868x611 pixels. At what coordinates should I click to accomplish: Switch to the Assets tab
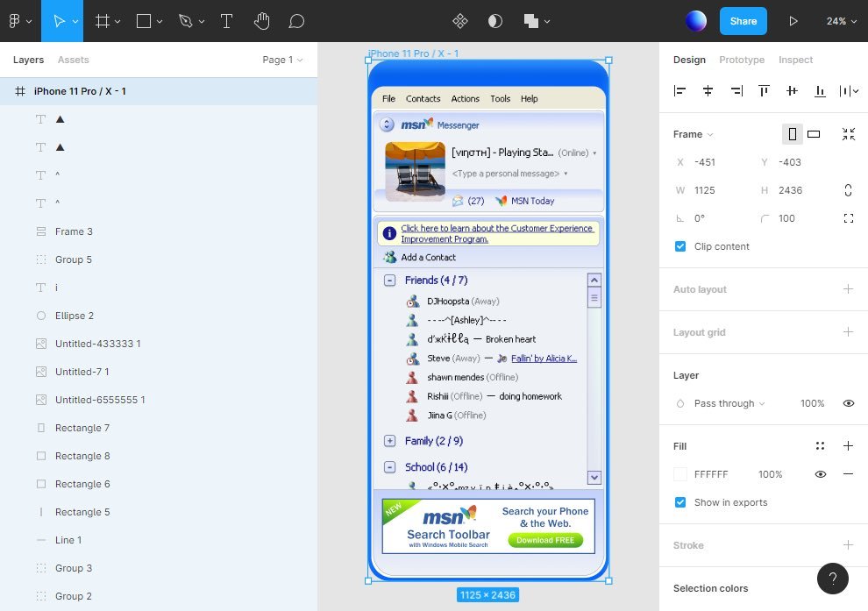point(73,60)
